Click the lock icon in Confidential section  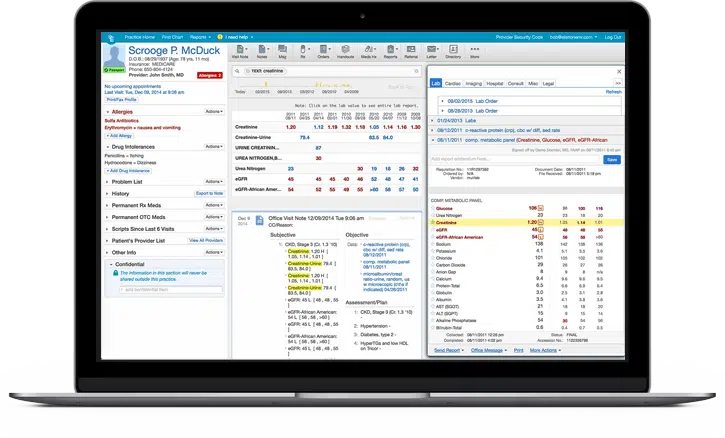point(116,273)
